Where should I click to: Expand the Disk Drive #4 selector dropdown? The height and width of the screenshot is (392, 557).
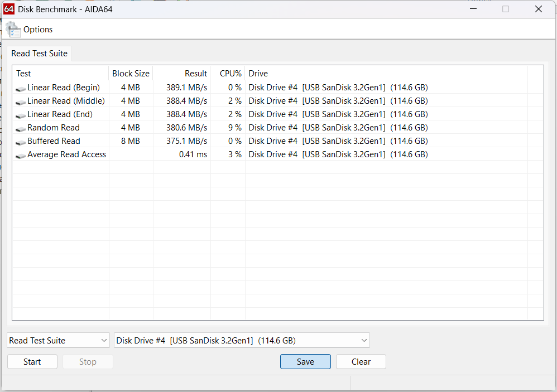point(242,340)
